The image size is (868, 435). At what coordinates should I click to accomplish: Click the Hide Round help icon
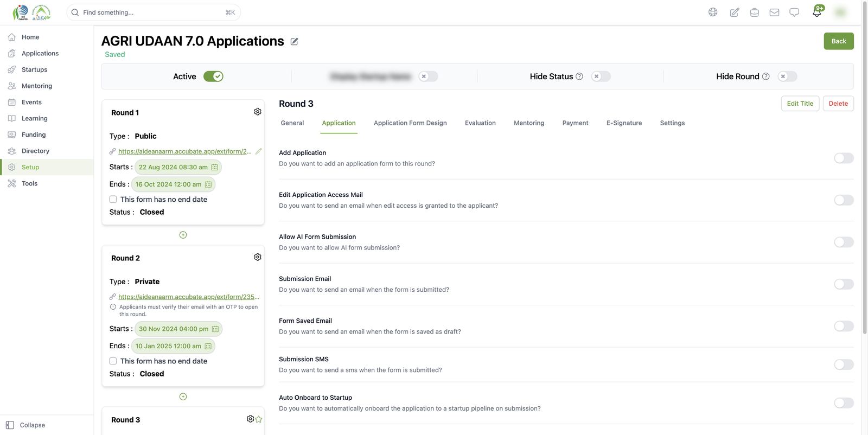(x=766, y=76)
